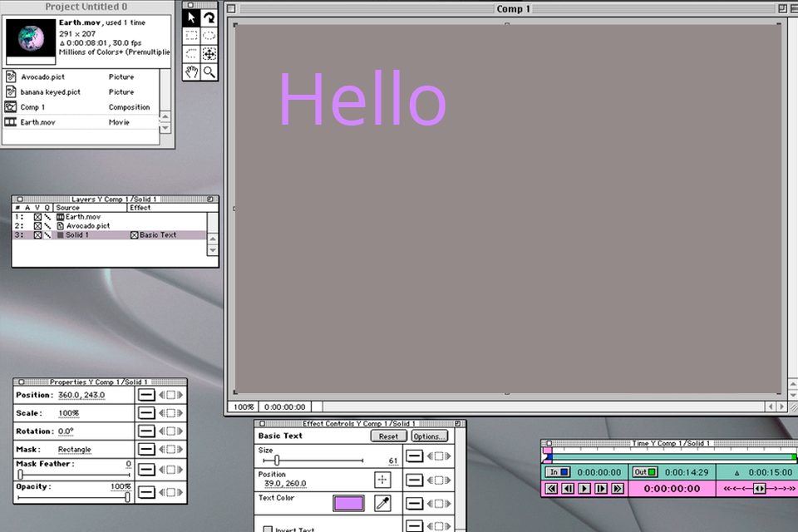Select the arrow Selection tool
Viewport: 798px width, 532px height.
pos(191,17)
